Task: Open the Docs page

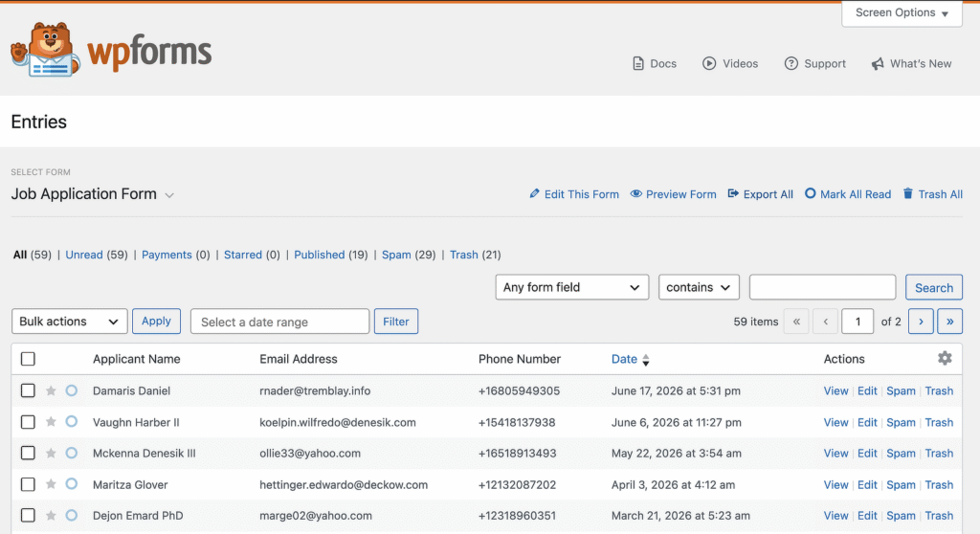Action: pos(655,64)
